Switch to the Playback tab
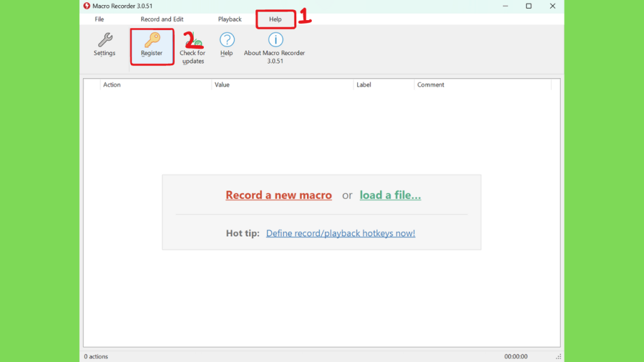Screen dimensions: 644x362 (x=230, y=19)
